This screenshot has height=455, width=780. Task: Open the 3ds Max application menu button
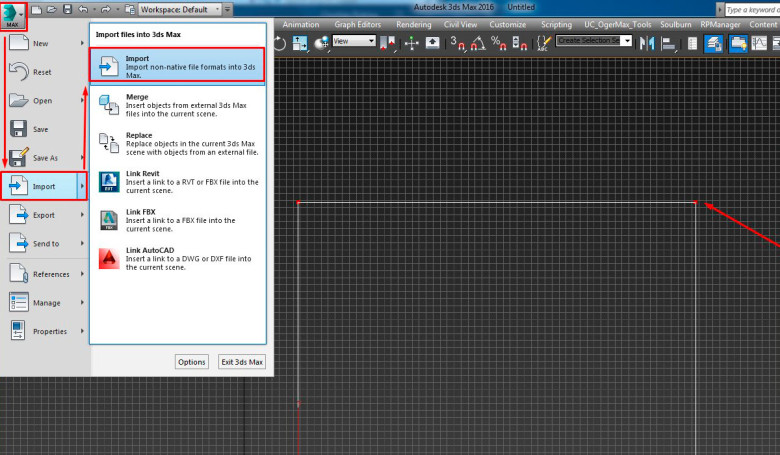13,15
